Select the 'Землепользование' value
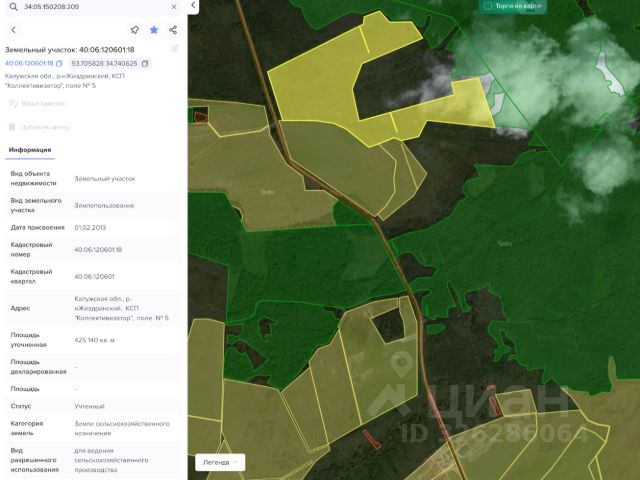The height and width of the screenshot is (480, 640). tap(104, 205)
